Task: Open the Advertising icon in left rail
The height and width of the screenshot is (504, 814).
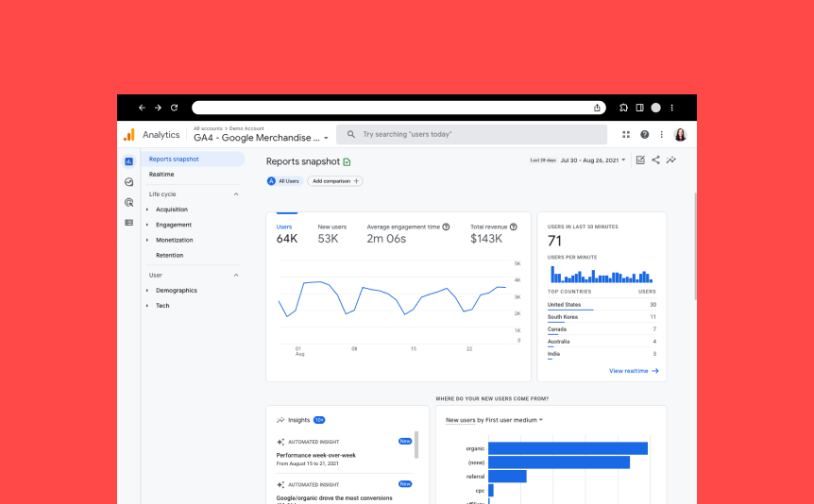Action: tap(129, 202)
